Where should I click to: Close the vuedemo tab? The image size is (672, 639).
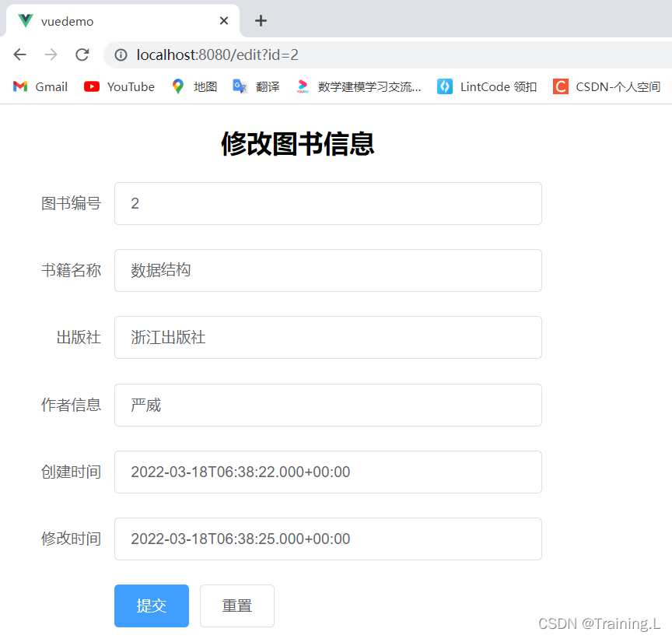[x=224, y=20]
